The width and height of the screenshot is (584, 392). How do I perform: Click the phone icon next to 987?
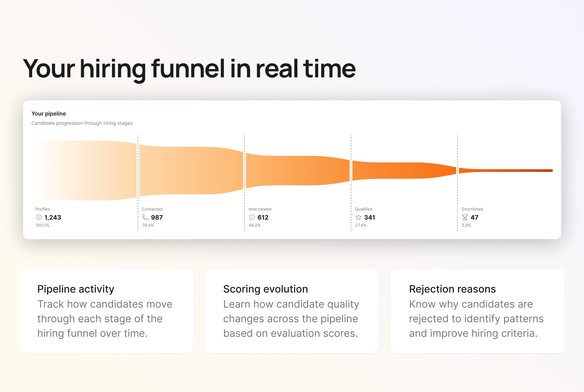click(x=145, y=217)
